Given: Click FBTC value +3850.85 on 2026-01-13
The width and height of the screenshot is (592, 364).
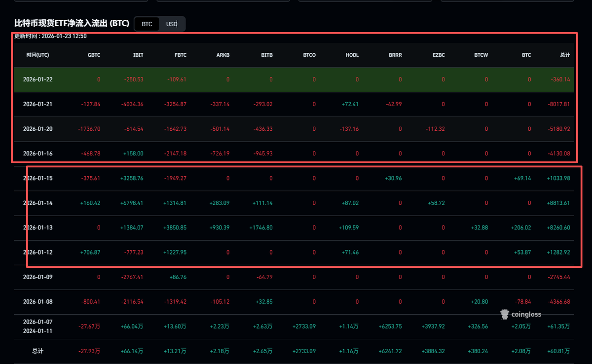Looking at the screenshot, I should pyautogui.click(x=175, y=227).
